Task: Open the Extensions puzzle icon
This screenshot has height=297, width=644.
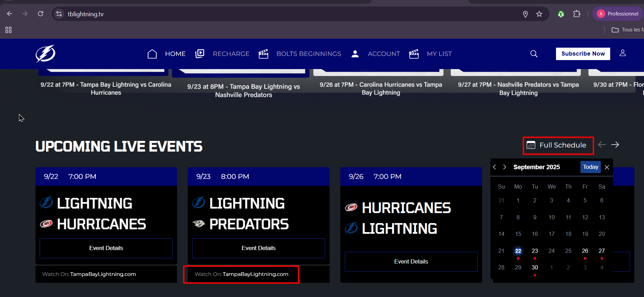Action: [x=577, y=14]
